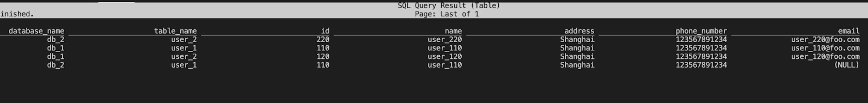
Task: Select the user_220@foo.com email cell
Action: click(825, 40)
